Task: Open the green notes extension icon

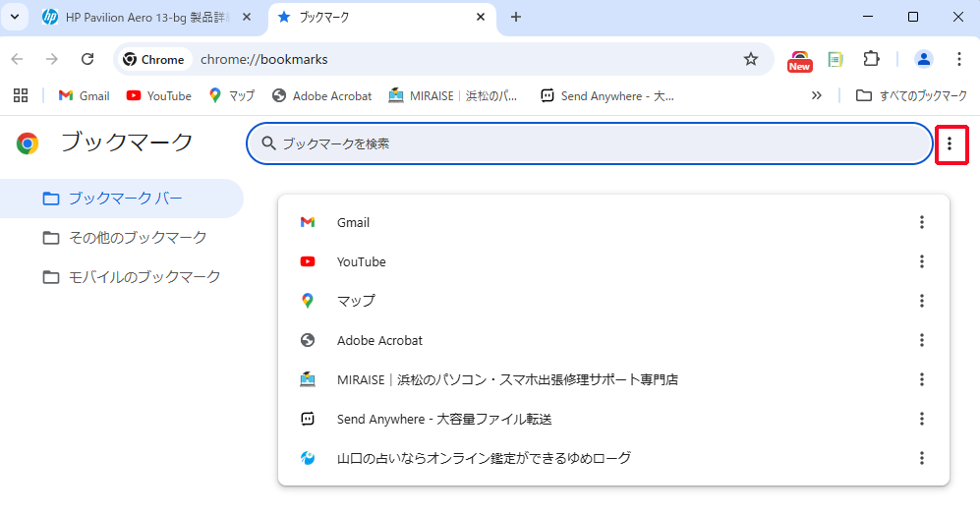Action: click(x=836, y=59)
